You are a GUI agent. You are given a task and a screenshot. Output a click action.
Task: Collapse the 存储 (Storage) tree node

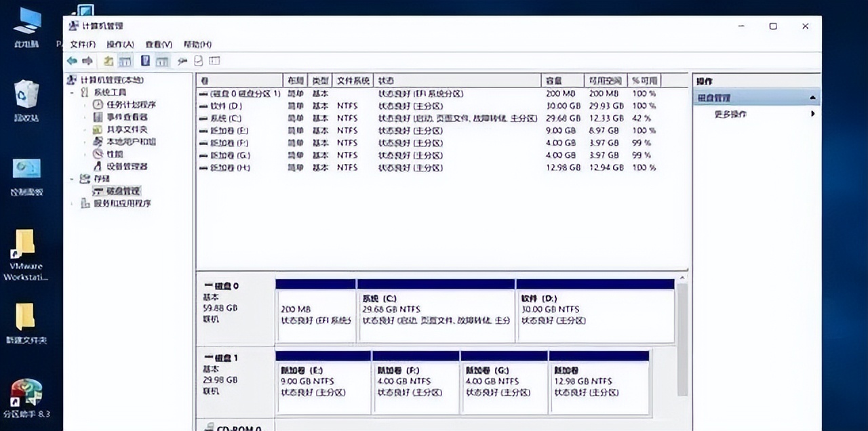tap(73, 179)
